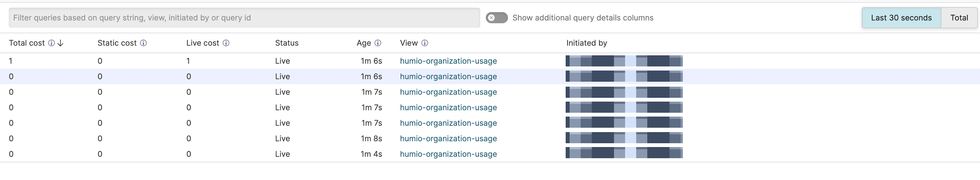Click the Age column info icon
980x180 pixels.
click(378, 43)
